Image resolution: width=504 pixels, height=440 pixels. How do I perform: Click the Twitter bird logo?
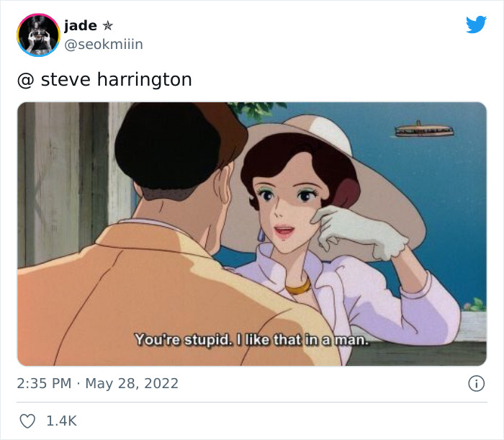[x=476, y=24]
